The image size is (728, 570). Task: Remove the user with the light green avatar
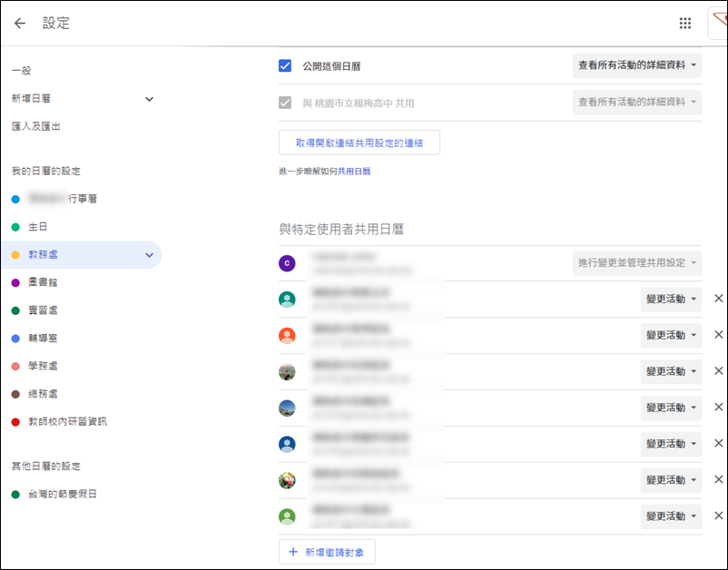pyautogui.click(x=718, y=516)
